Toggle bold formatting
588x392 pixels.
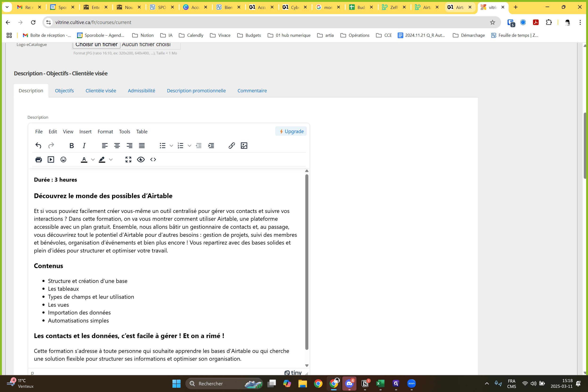point(72,146)
